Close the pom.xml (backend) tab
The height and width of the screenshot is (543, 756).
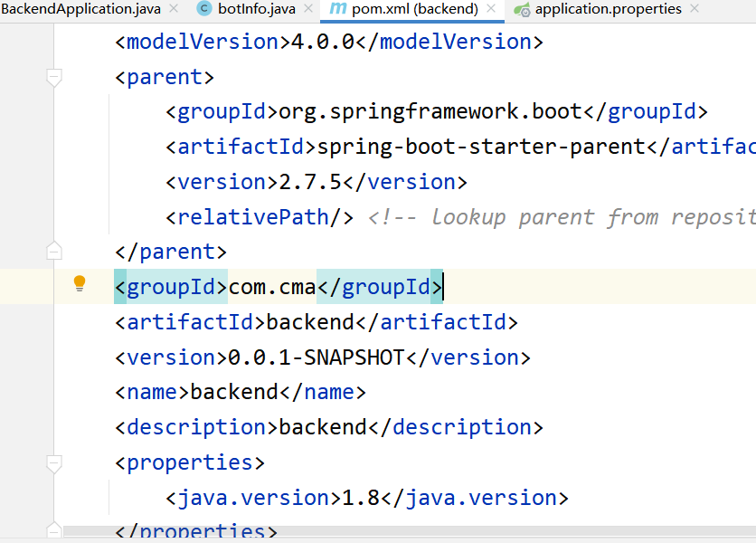pyautogui.click(x=491, y=9)
